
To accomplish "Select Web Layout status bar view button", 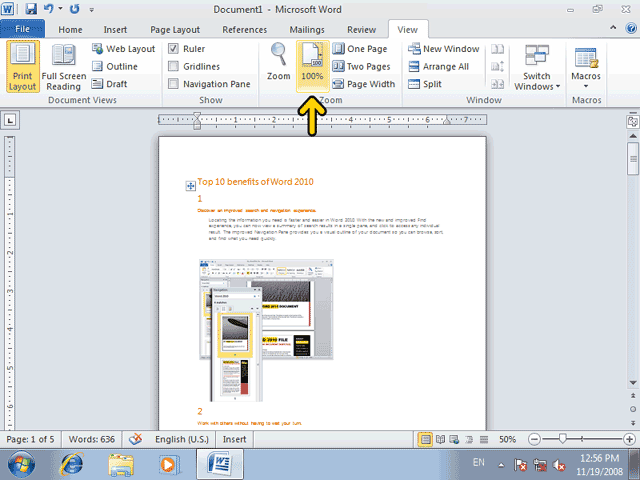I will pyautogui.click(x=454, y=439).
